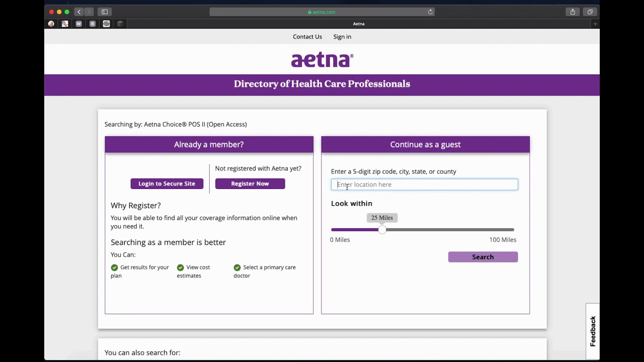The width and height of the screenshot is (644, 362).
Task: Click green check beside Select a primary care doctor
Action: tap(237, 267)
